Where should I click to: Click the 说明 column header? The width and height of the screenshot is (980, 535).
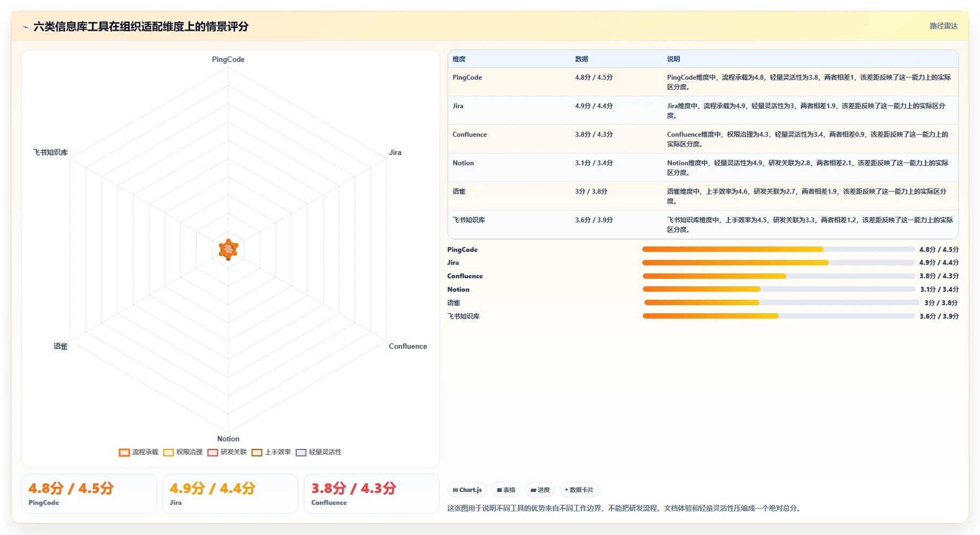point(673,59)
